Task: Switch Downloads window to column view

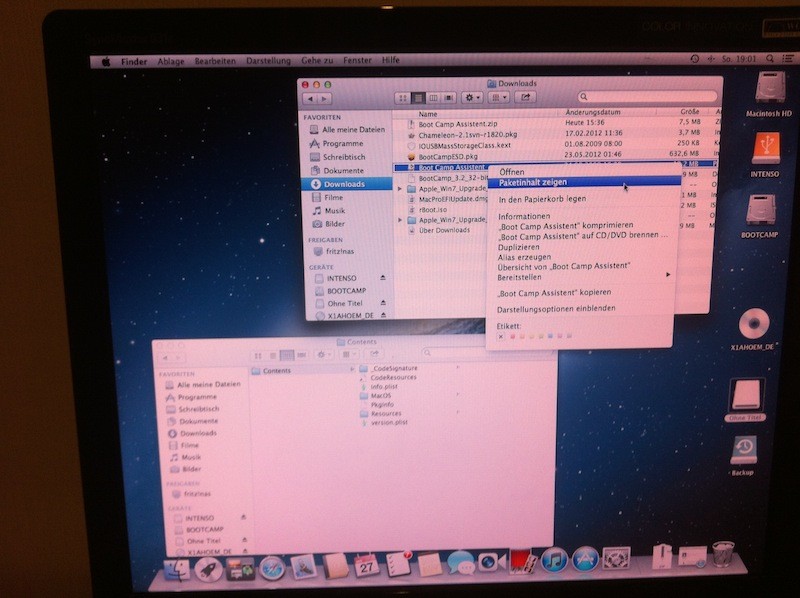Action: coord(434,98)
